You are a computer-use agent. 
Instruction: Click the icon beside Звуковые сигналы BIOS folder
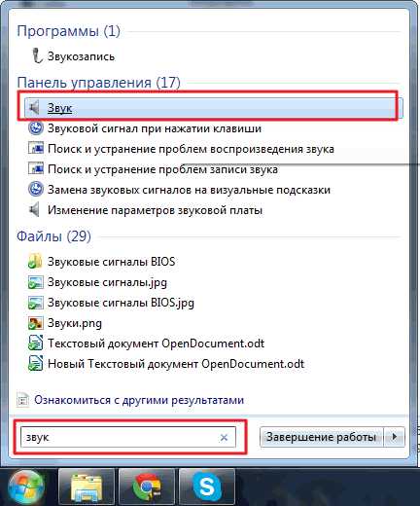35,261
